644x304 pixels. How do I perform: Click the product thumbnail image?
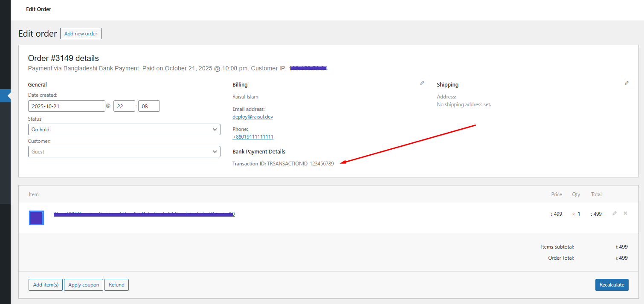[x=36, y=217]
